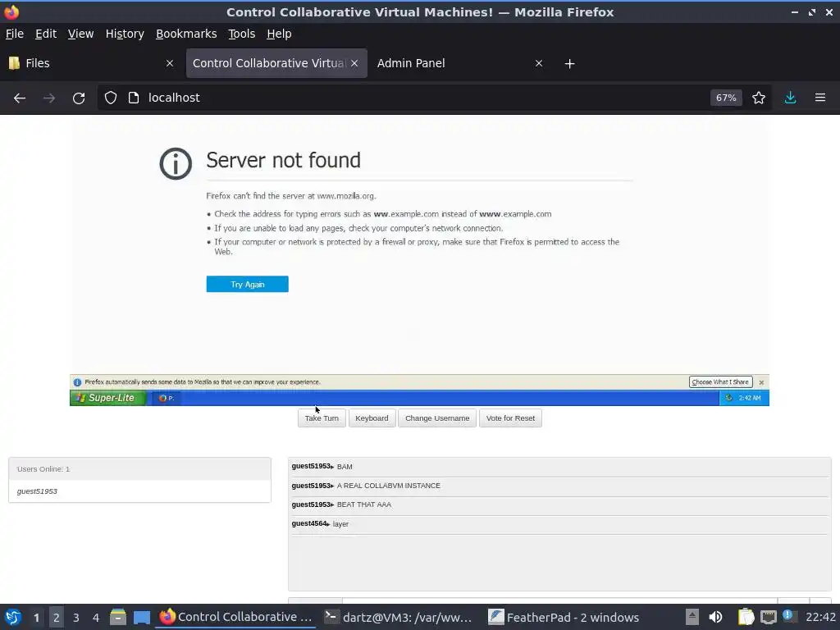Click the info icon on VM notification bar

(x=77, y=382)
